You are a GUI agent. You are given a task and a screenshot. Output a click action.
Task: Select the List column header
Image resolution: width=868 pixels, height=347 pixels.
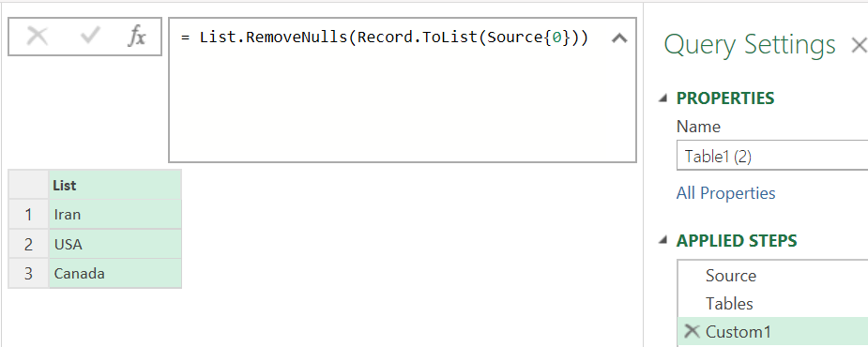[115, 185]
